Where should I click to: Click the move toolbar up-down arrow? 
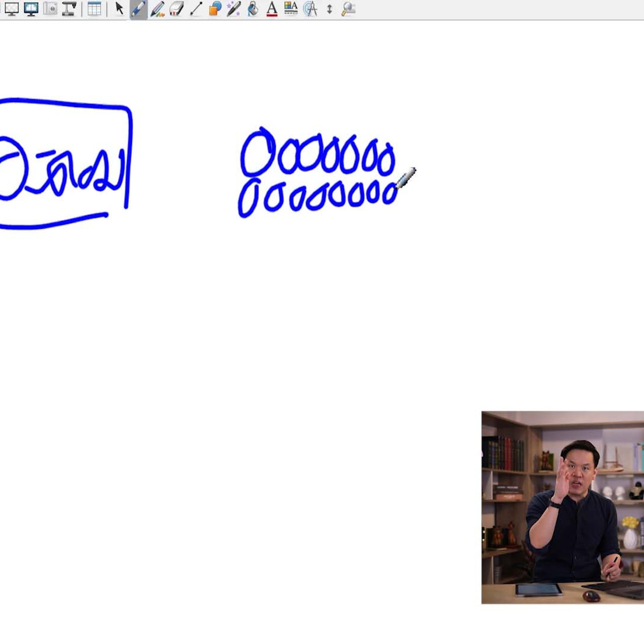[330, 9]
